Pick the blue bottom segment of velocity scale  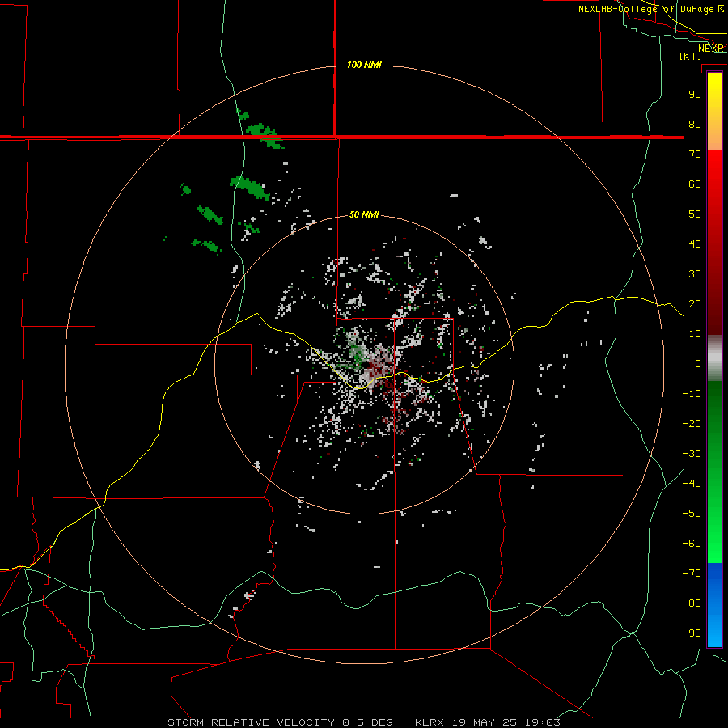click(x=714, y=604)
